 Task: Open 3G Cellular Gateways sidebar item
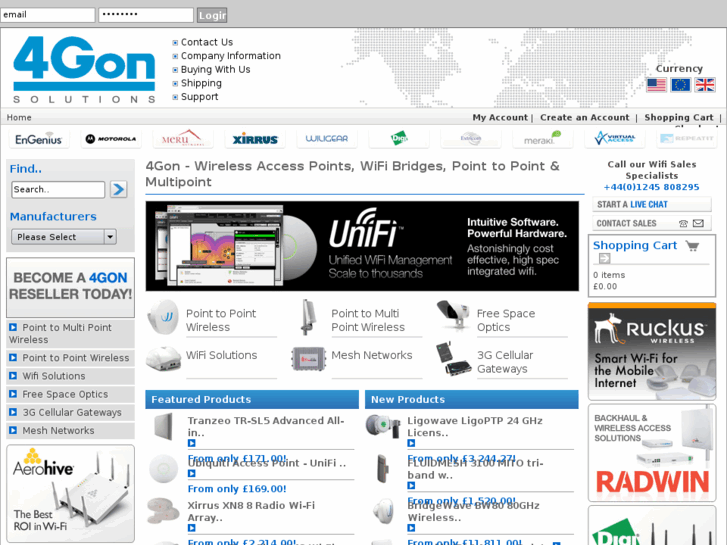point(70,412)
